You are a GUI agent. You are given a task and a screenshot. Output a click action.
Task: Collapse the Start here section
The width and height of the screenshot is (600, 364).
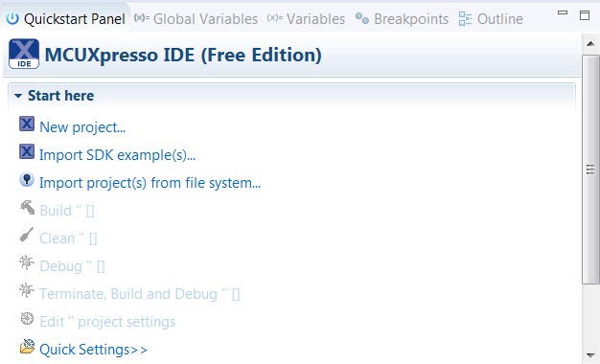[18, 96]
